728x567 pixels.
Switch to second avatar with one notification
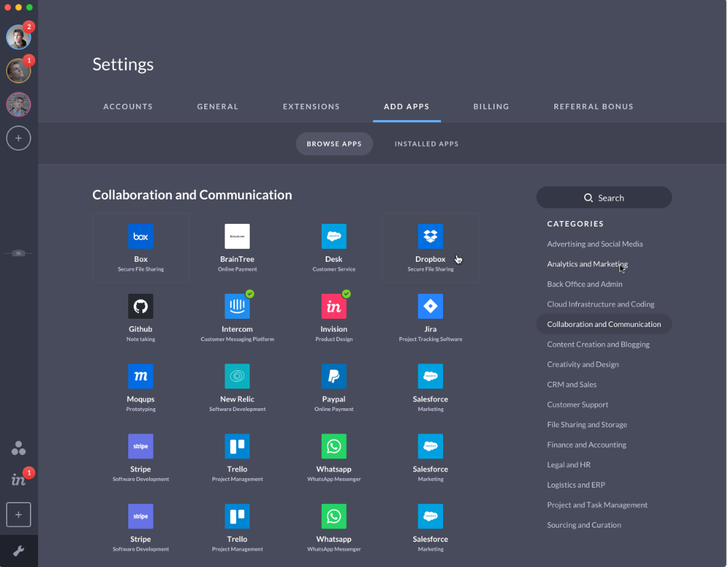pyautogui.click(x=18, y=71)
